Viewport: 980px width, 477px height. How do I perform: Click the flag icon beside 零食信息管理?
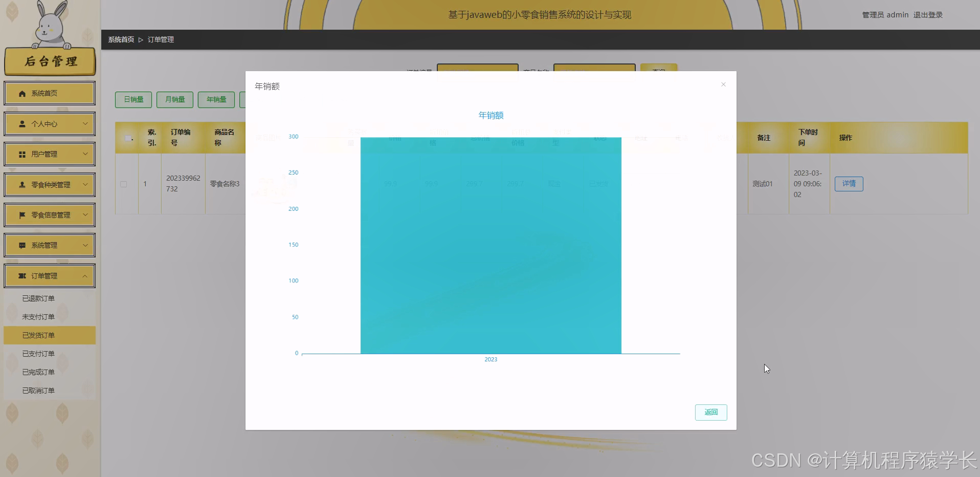click(21, 214)
